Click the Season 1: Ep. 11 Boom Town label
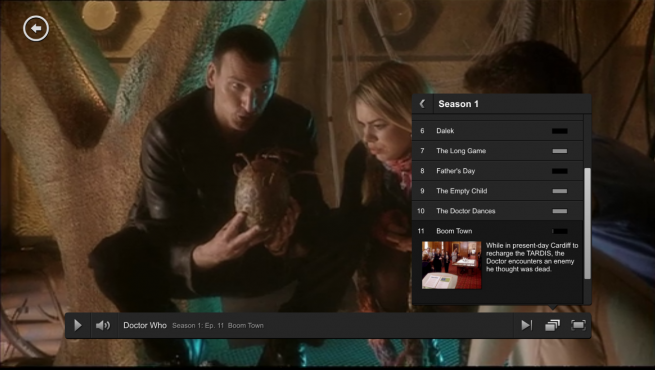The height and width of the screenshot is (370, 655). tap(218, 325)
